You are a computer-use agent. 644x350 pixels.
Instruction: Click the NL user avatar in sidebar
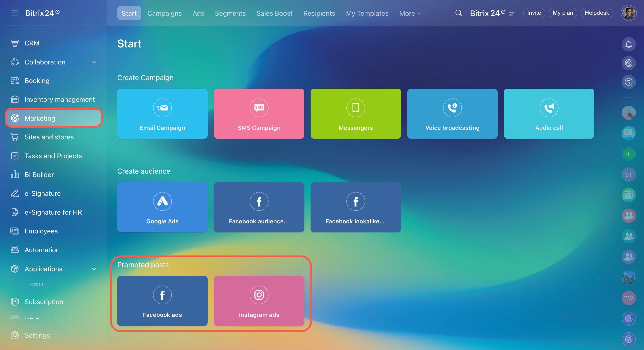click(629, 154)
